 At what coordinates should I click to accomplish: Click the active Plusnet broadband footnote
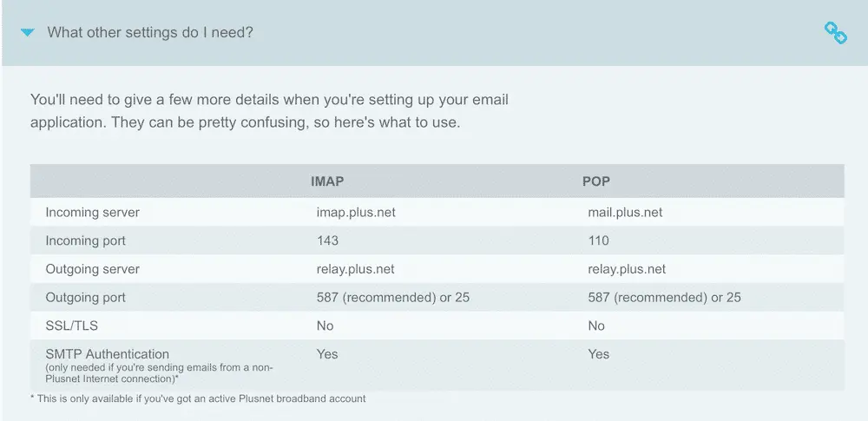pos(198,398)
